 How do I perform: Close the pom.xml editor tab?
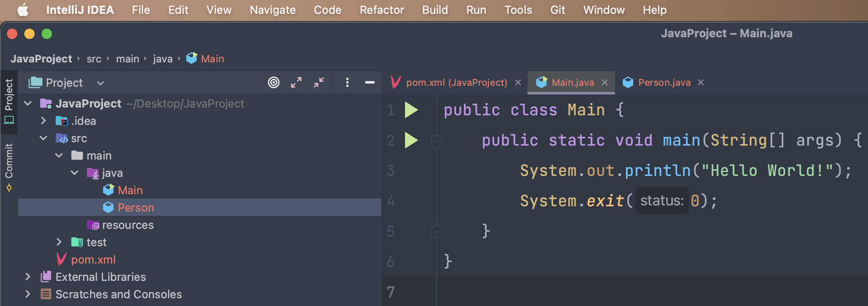(518, 82)
